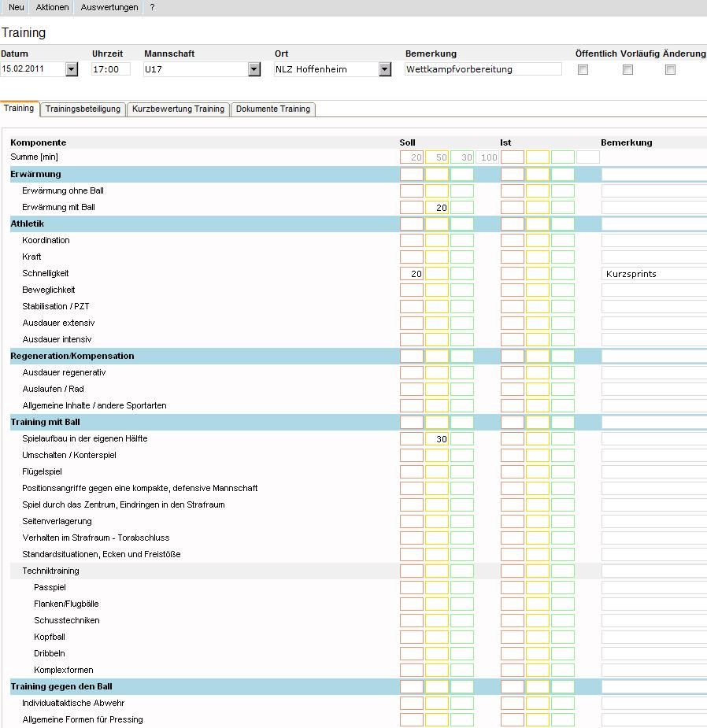Open the Dokumente Training tab
707x728 pixels.
pos(272,109)
